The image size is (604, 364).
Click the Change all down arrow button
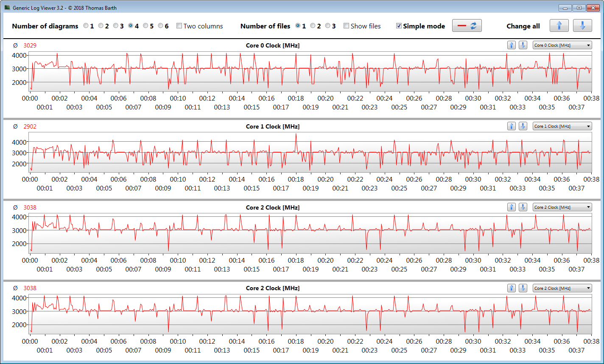point(582,25)
